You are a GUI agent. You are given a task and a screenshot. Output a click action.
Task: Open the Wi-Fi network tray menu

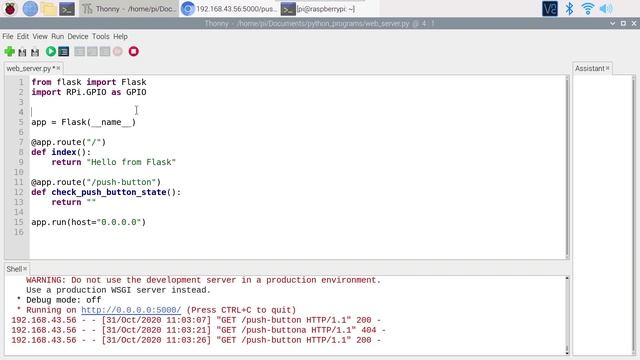[x=587, y=8]
